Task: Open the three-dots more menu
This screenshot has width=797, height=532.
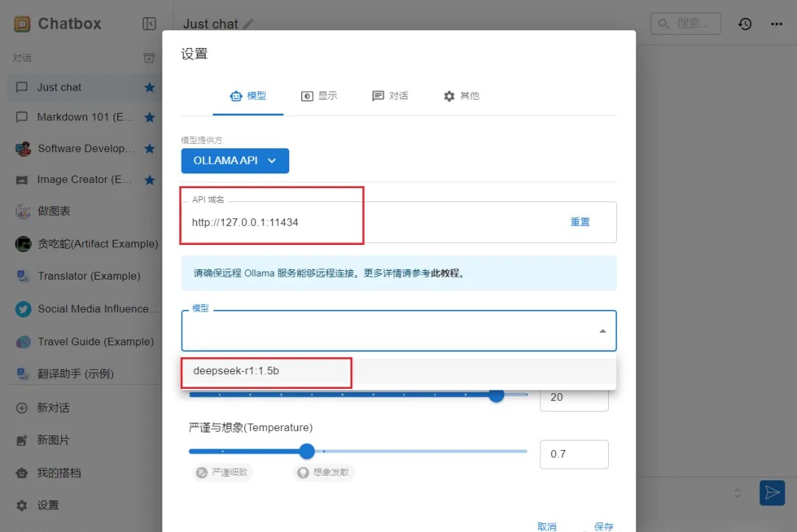Action: pos(776,24)
